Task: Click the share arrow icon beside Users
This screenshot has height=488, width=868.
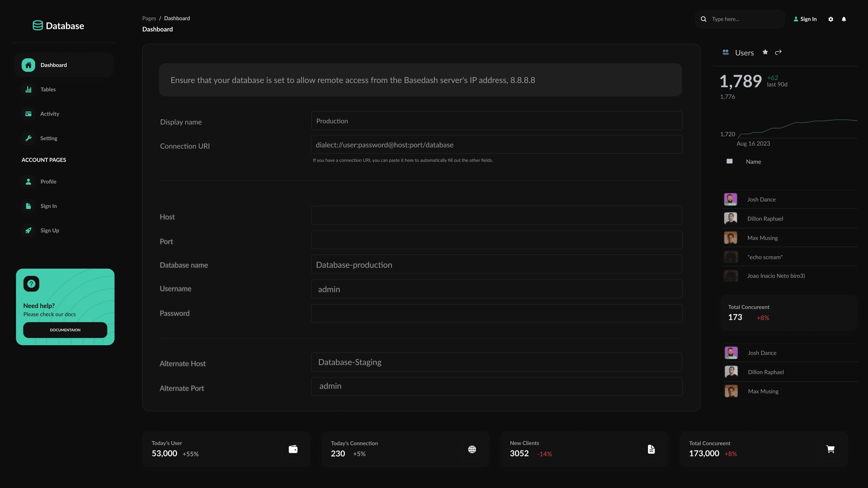Action: coord(778,52)
